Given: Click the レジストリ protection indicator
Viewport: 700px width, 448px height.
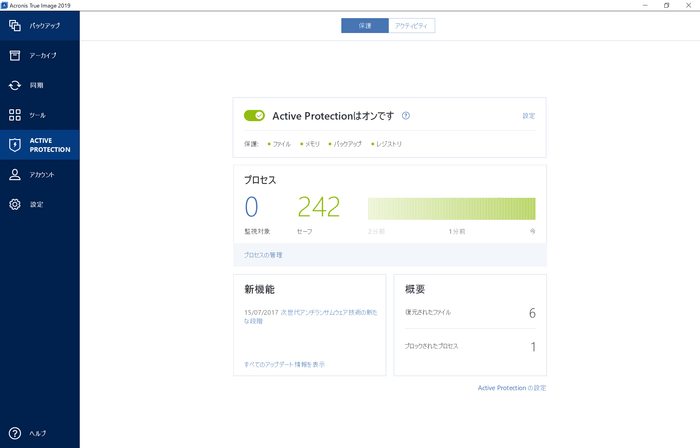Looking at the screenshot, I should point(386,144).
